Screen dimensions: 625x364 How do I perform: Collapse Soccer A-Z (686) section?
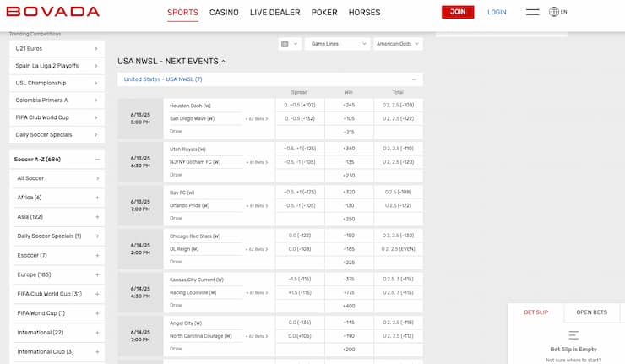57,160
